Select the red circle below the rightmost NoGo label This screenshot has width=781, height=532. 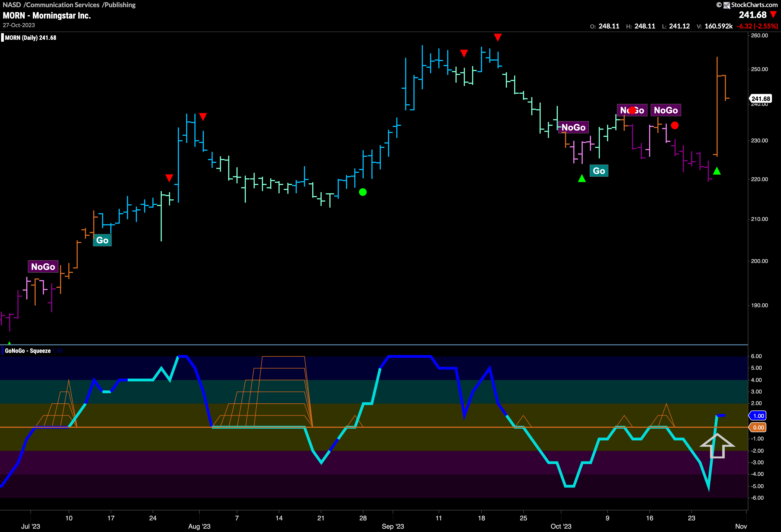tap(675, 125)
